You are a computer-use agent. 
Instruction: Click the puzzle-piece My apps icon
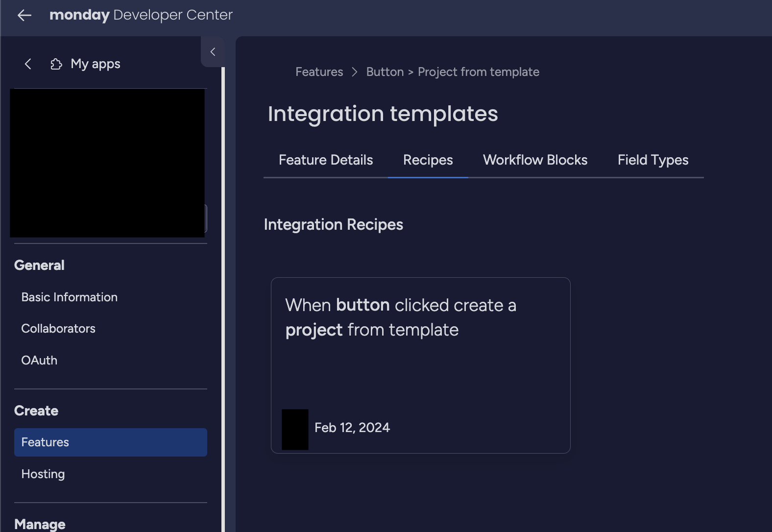56,64
